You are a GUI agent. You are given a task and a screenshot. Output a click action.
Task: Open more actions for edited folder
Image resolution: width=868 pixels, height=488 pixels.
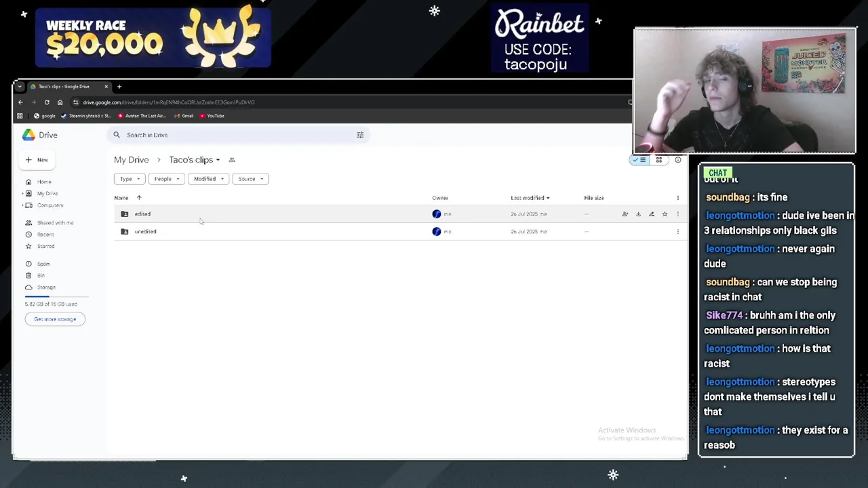pos(677,214)
